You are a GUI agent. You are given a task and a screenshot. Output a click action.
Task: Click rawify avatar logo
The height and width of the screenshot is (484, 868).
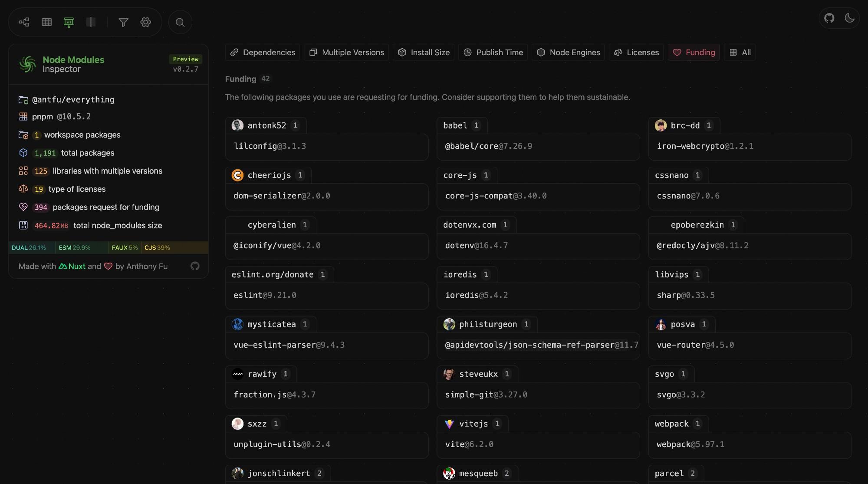[x=237, y=374]
